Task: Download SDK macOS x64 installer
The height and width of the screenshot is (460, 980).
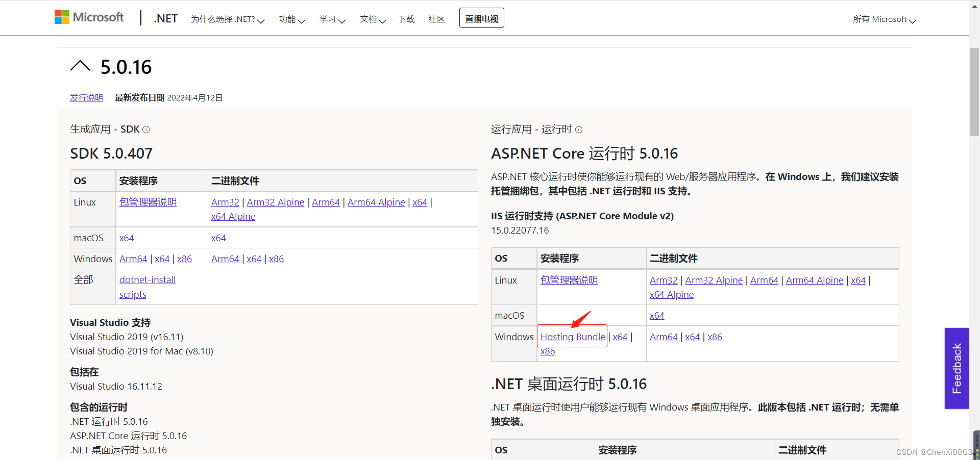Action: [127, 238]
